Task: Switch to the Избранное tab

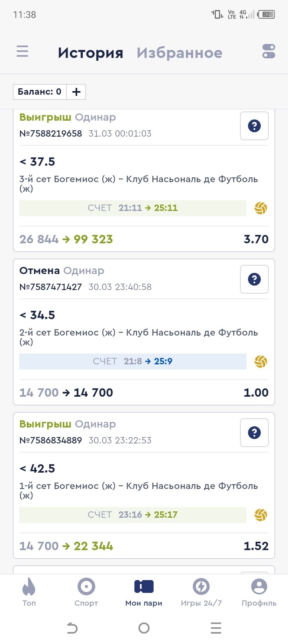Action: [179, 53]
